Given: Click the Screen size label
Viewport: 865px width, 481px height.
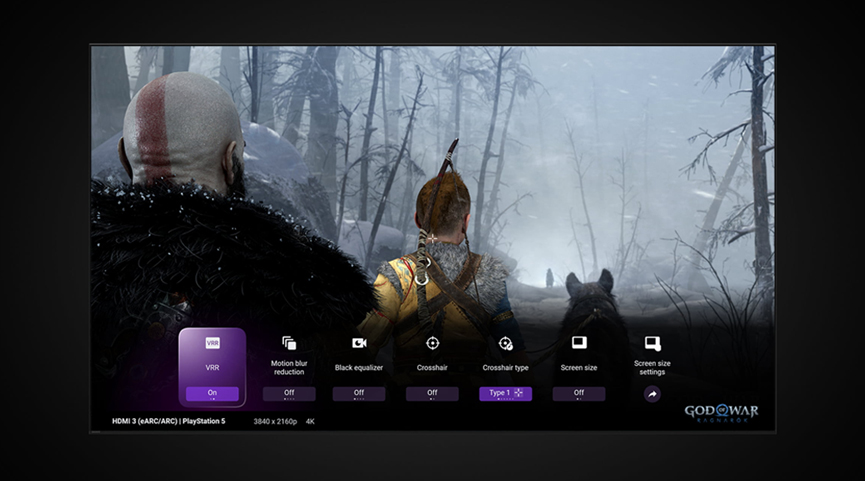Looking at the screenshot, I should (x=579, y=367).
